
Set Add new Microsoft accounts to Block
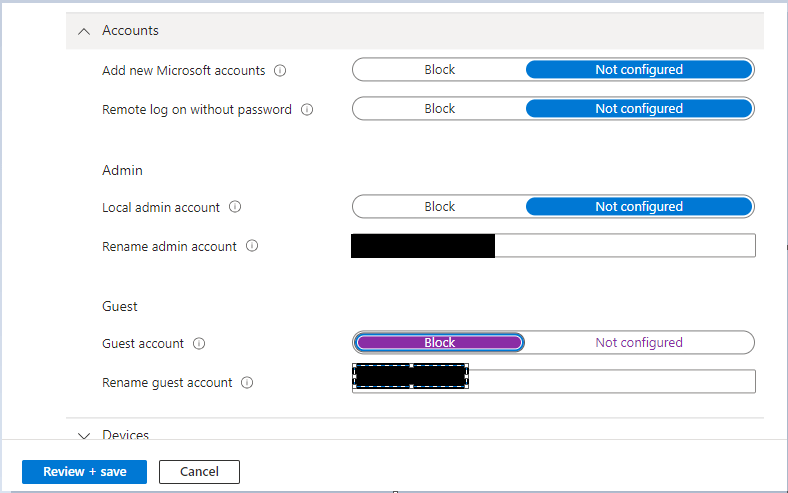point(439,70)
